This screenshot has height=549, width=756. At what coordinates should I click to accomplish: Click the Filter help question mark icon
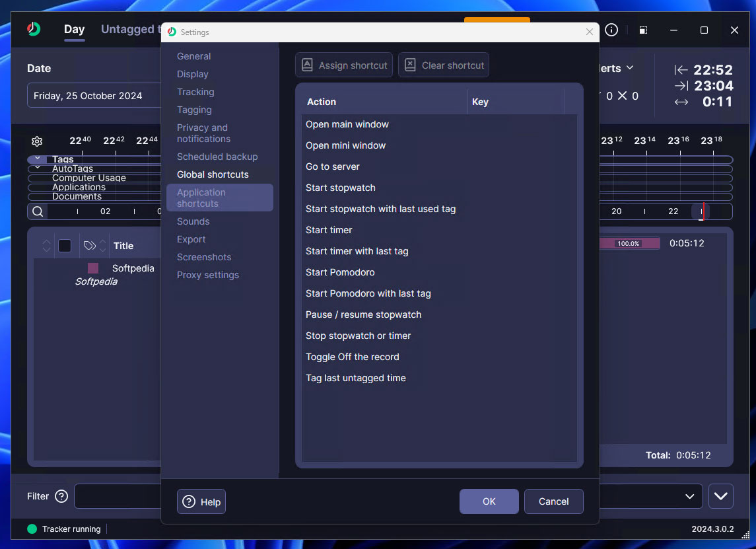(x=61, y=496)
